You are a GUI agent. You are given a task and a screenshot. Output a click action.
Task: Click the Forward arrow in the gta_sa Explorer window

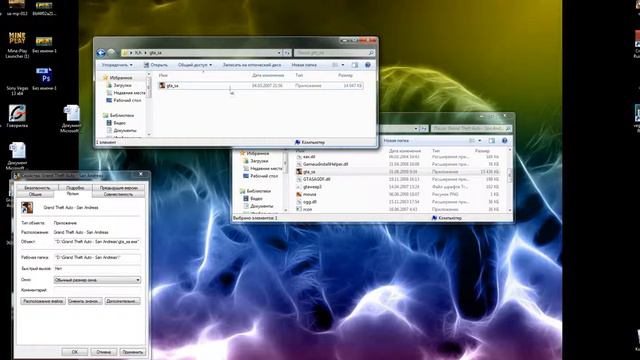[111, 53]
